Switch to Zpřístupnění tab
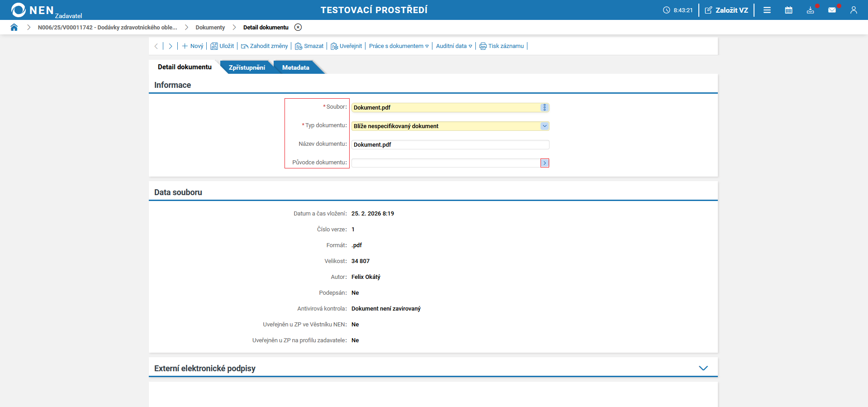The width and height of the screenshot is (868, 407). point(247,67)
